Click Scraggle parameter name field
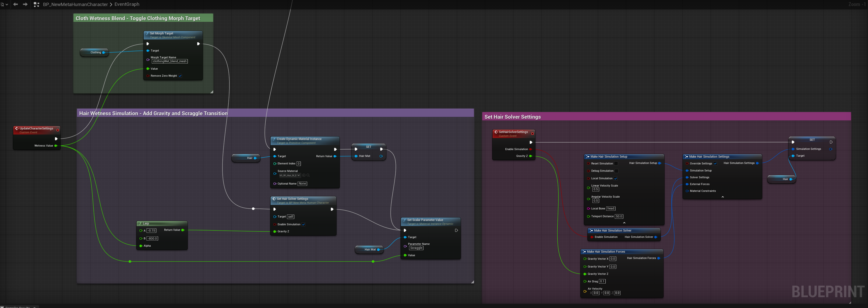The height and width of the screenshot is (308, 868). click(x=416, y=248)
